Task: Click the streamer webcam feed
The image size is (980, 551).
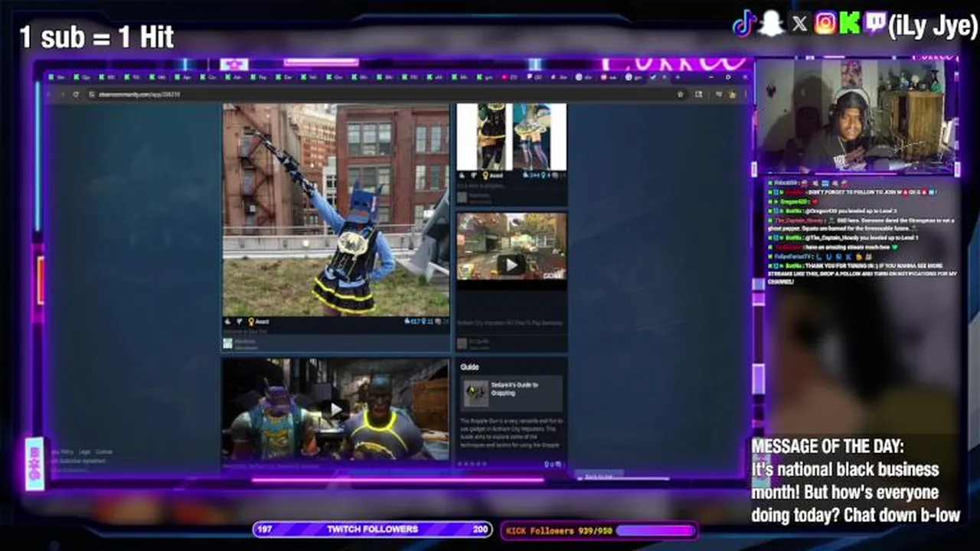Action: [x=855, y=116]
